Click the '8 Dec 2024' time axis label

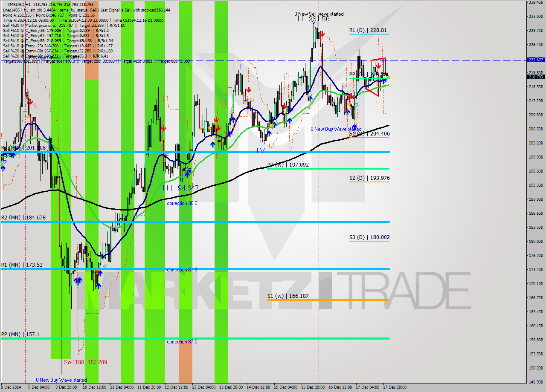(11, 387)
